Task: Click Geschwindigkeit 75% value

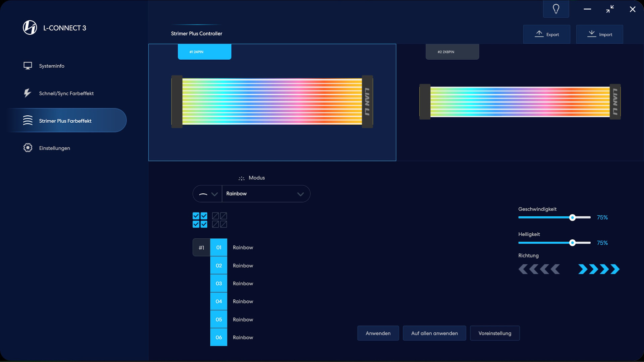Action: 602,218
